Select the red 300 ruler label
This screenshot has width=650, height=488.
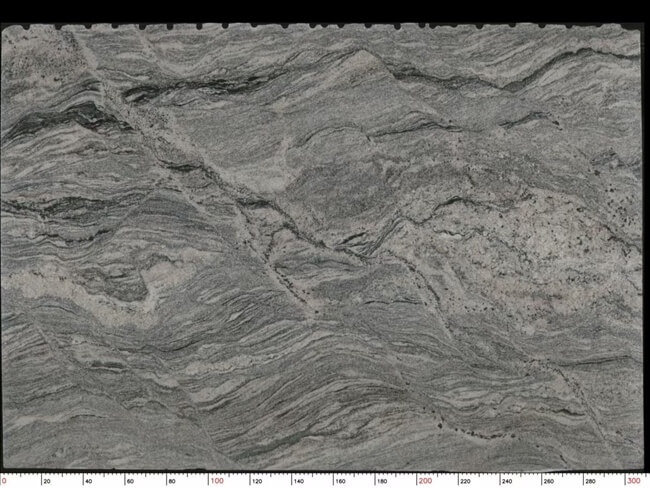[x=634, y=481]
